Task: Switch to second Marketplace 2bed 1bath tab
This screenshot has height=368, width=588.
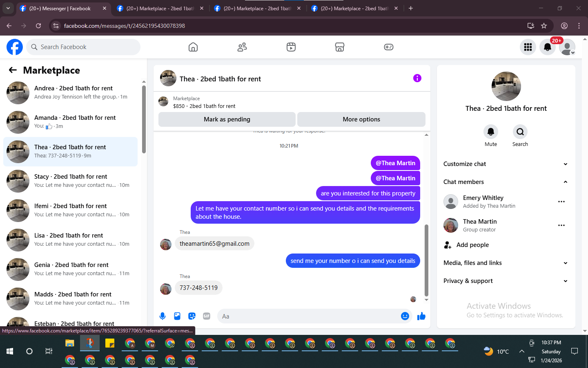Action: 160,8
